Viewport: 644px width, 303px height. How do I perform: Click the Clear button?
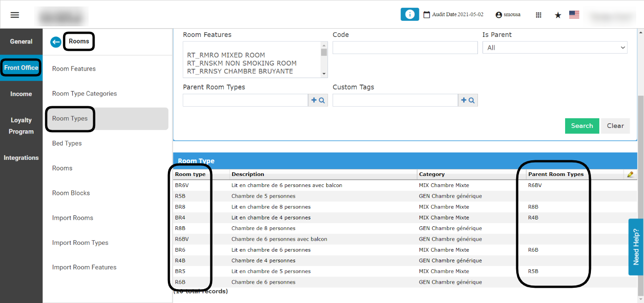(615, 126)
